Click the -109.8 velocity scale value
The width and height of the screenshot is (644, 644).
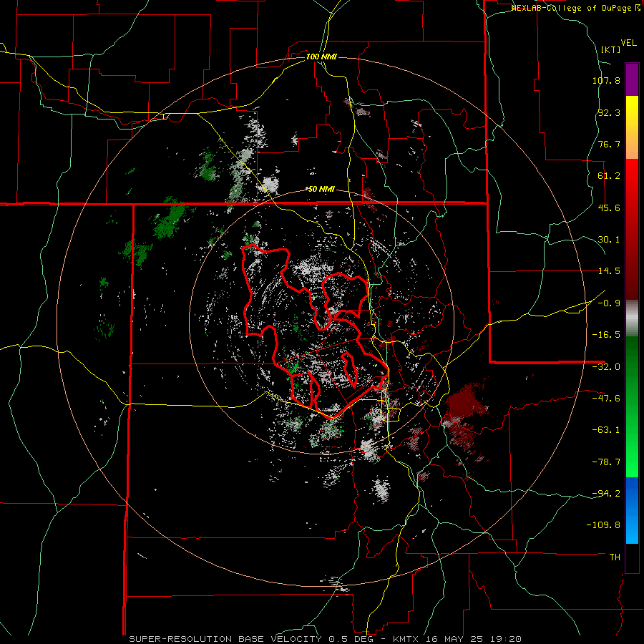[x=603, y=525]
